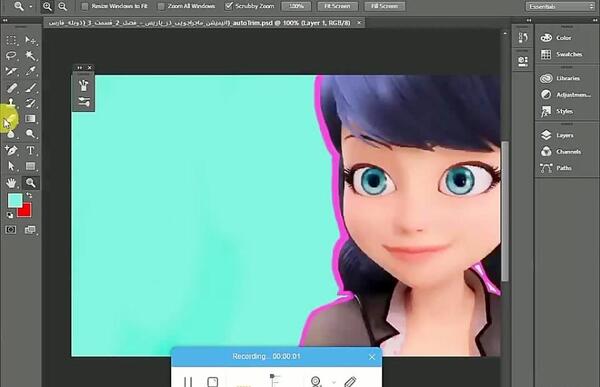
Task: Close the autoTrim.psd document tab
Action: point(359,23)
